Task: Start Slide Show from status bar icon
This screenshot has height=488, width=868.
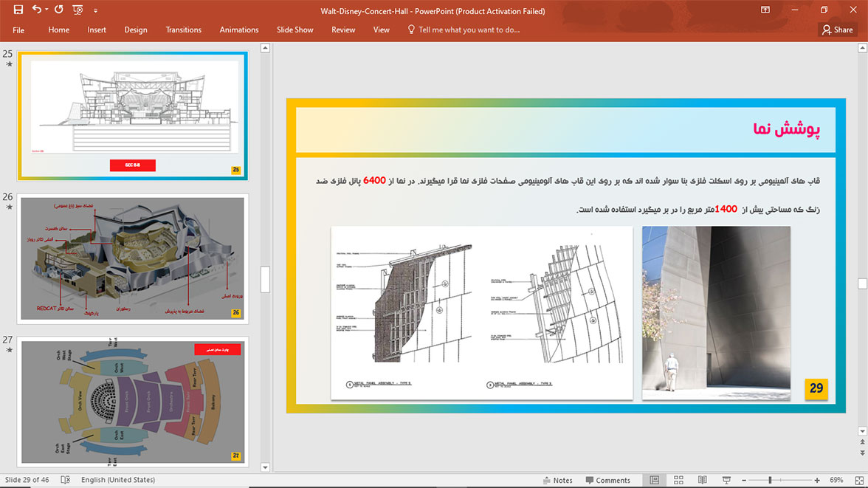Action: [726, 480]
